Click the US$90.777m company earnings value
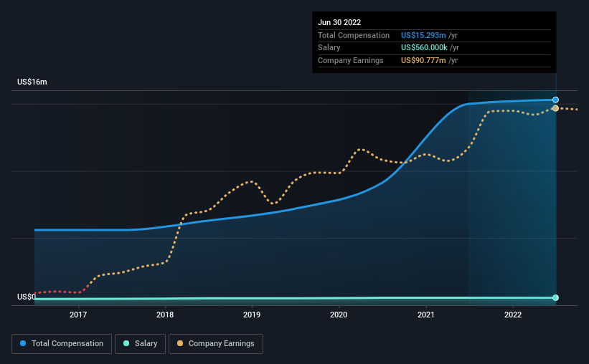589x364 pixels. coord(423,60)
